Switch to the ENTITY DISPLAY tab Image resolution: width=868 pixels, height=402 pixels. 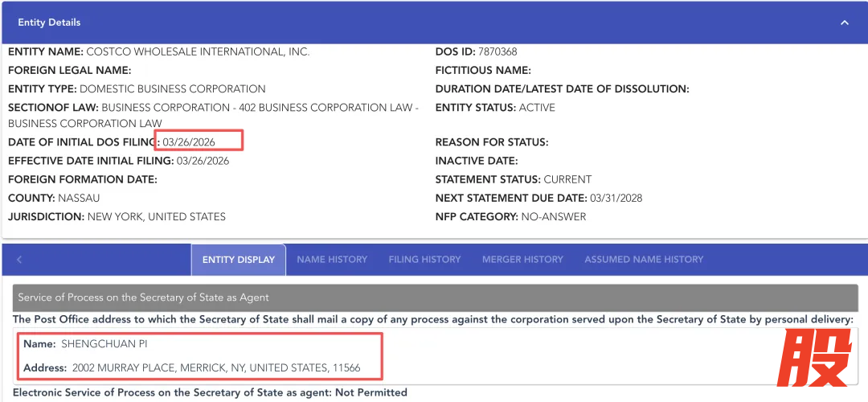239,260
